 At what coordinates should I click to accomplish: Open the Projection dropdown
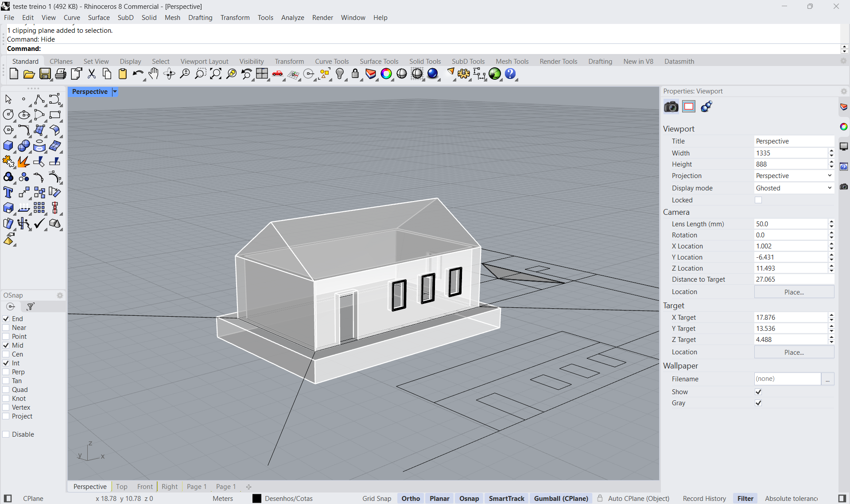click(793, 176)
